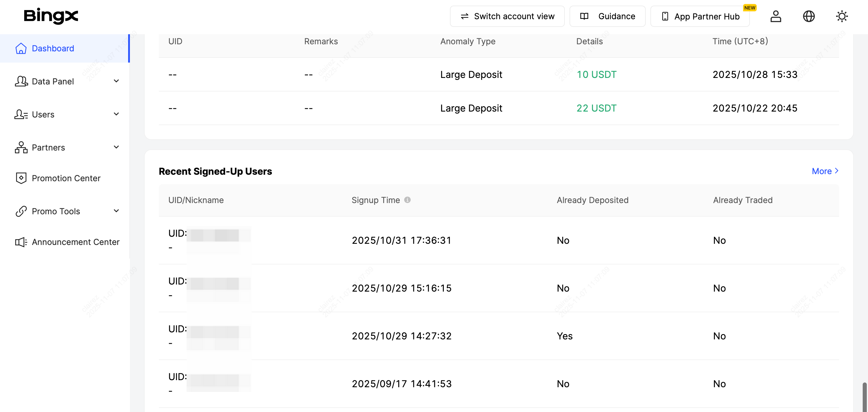Click the globe language icon
This screenshot has height=412, width=868.
808,16
